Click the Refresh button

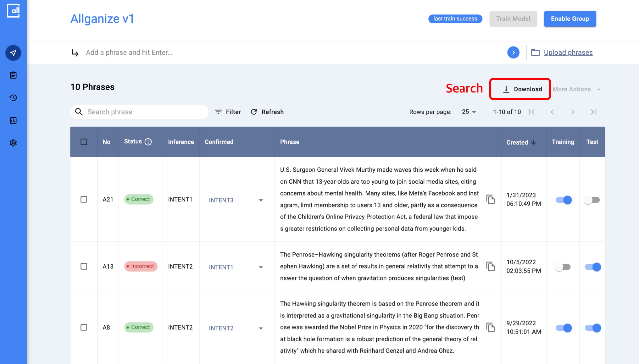(x=267, y=112)
